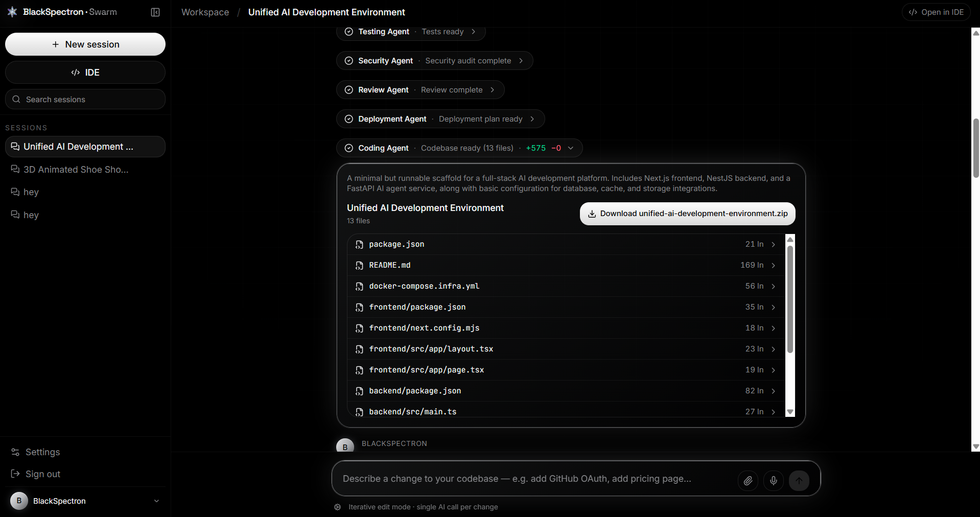980x517 pixels.
Task: Click the file list scroll-up arrow
Action: point(790,239)
